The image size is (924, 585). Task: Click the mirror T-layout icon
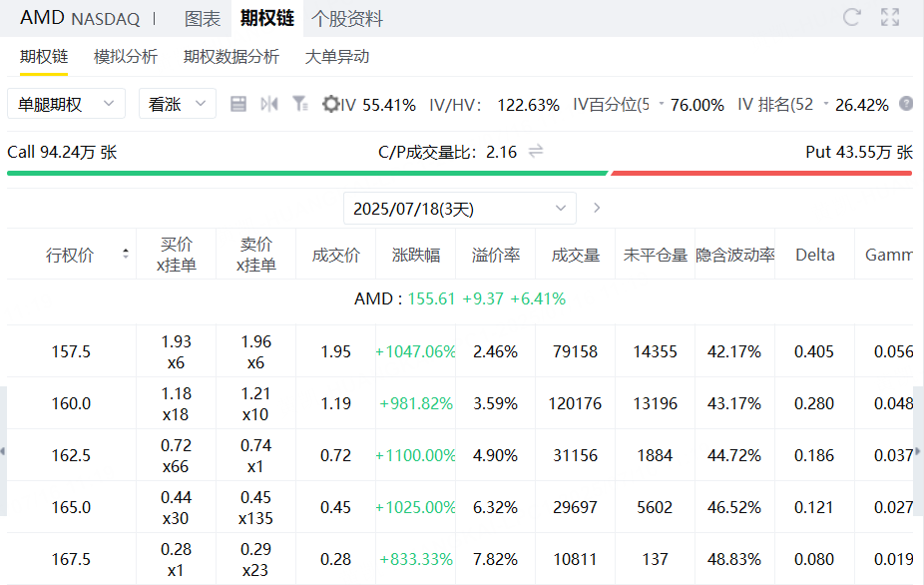(x=269, y=105)
